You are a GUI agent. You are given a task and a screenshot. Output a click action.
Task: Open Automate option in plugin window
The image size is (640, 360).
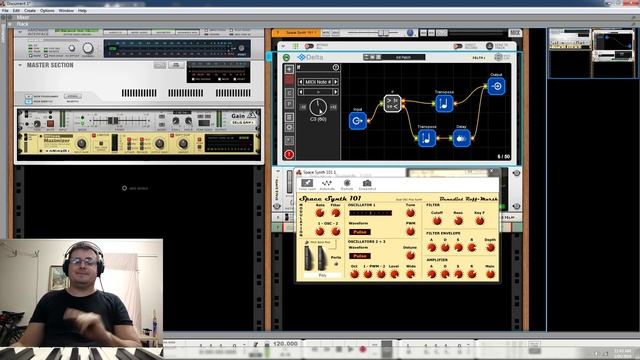327,184
